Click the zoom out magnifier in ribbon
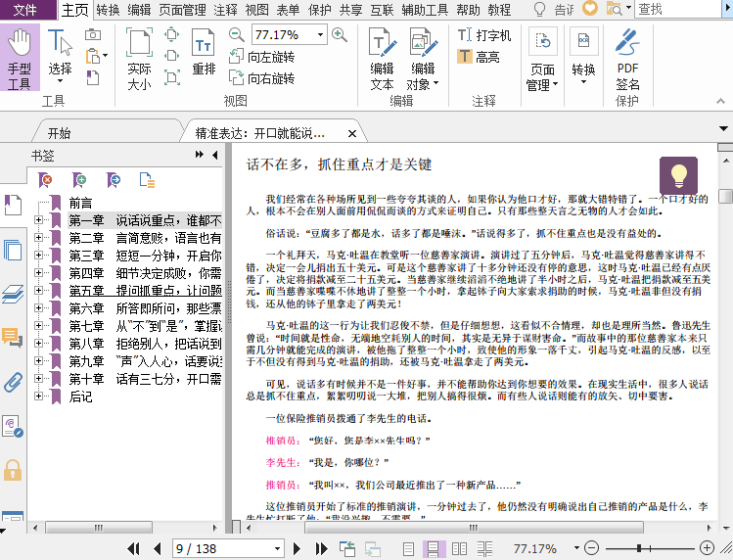733x560 pixels. [x=237, y=34]
